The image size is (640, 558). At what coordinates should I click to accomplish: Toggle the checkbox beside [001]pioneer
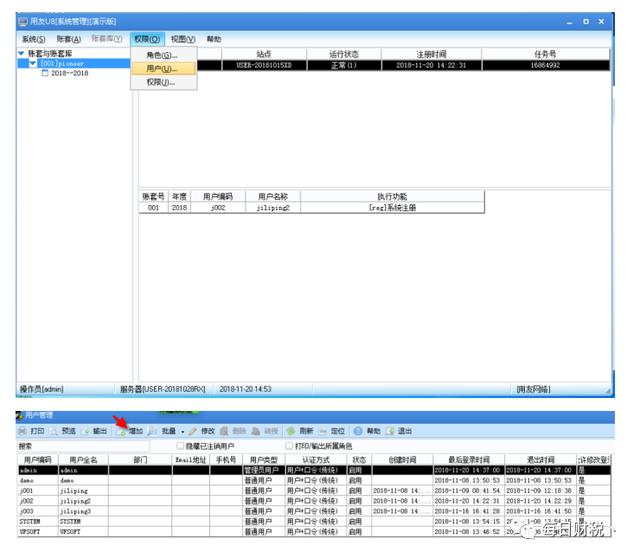tap(33, 63)
